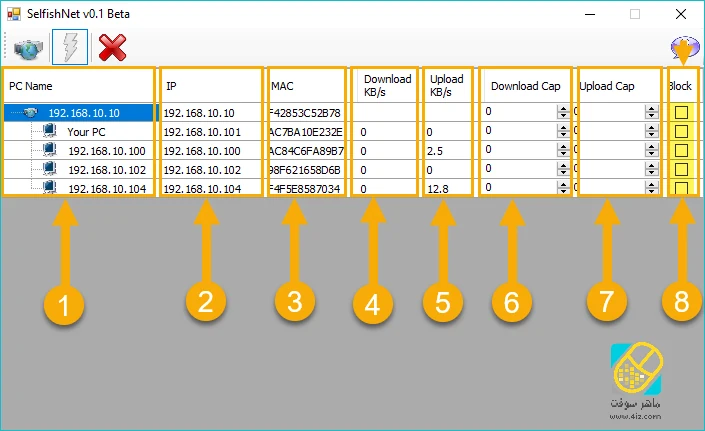
Task: Tick Block checkbox for 192.168.10.10 row
Action: [x=681, y=112]
